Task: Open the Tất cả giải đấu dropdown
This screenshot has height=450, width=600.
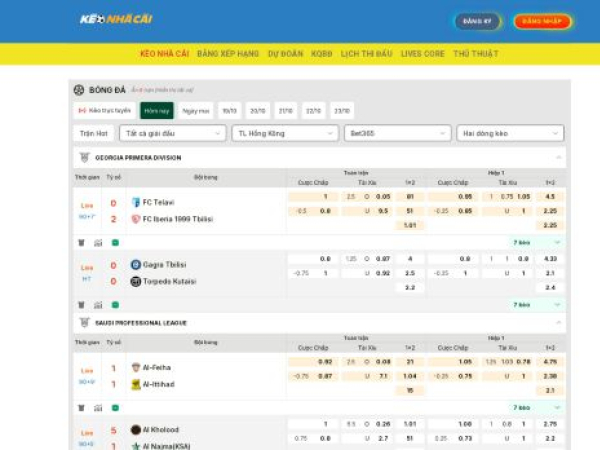Action: point(172,133)
